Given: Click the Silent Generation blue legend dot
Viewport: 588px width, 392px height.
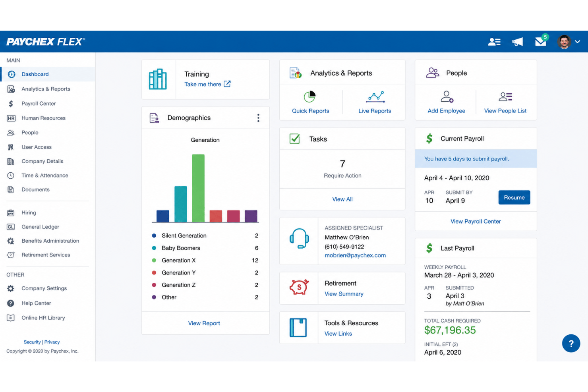Looking at the screenshot, I should (154, 236).
